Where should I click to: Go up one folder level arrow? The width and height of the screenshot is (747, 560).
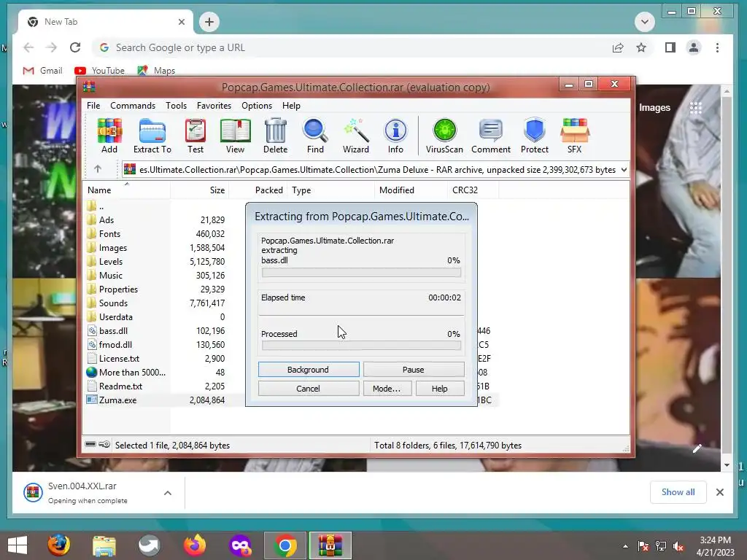(x=98, y=169)
